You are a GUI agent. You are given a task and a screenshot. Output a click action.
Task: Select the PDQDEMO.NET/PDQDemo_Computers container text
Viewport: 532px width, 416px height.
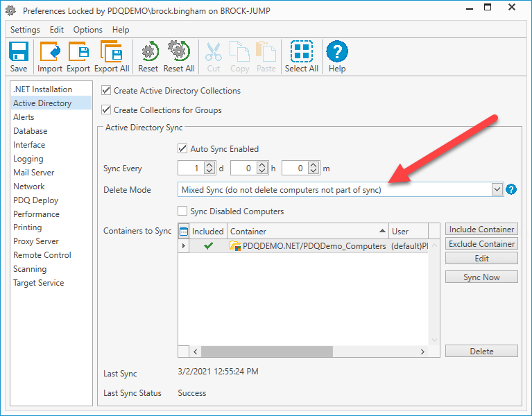point(314,246)
